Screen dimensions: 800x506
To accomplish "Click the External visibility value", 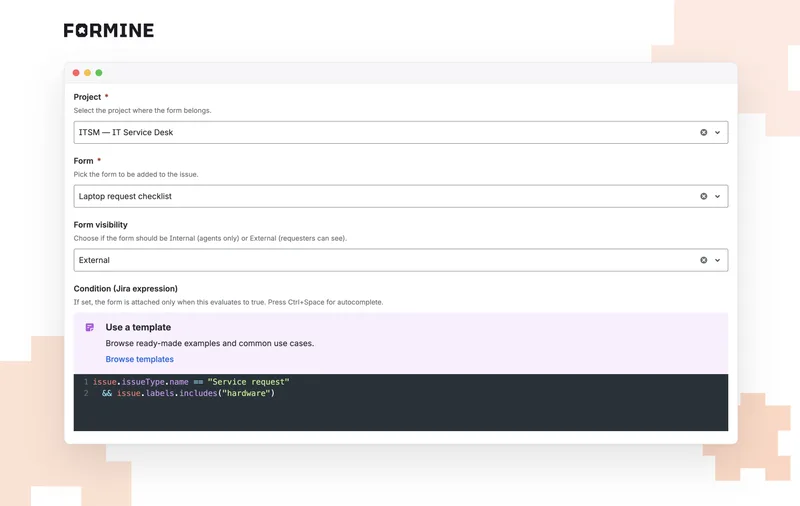I will 94,260.
